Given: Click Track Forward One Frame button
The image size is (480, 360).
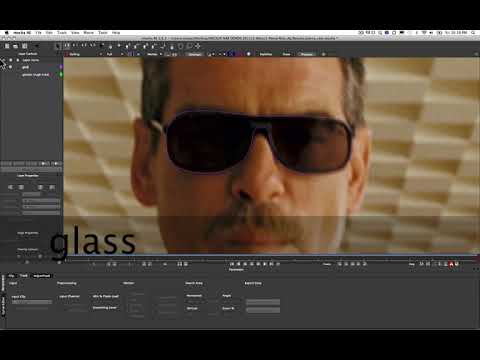Looking at the screenshot, I should pyautogui.click(x=358, y=264).
